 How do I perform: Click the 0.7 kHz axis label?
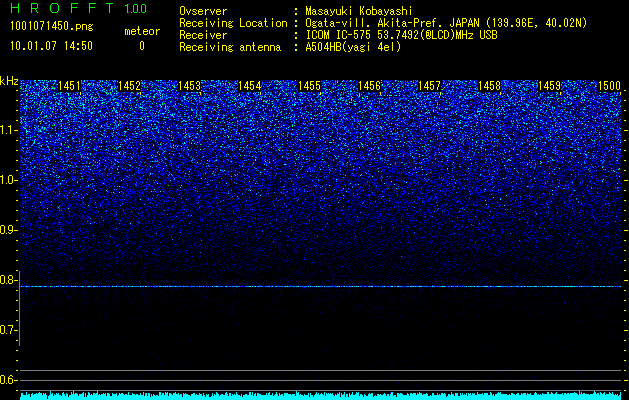click(x=9, y=330)
